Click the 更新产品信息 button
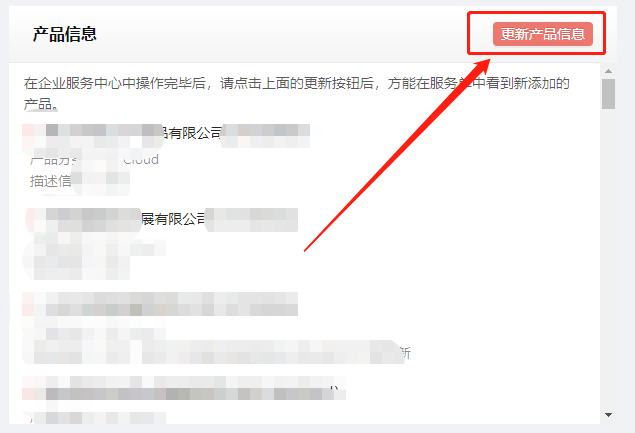 point(543,34)
